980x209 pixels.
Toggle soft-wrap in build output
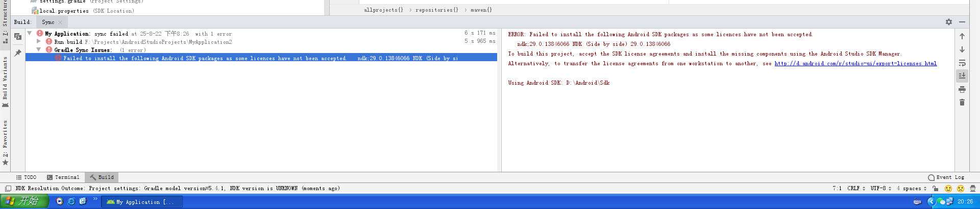tap(962, 63)
